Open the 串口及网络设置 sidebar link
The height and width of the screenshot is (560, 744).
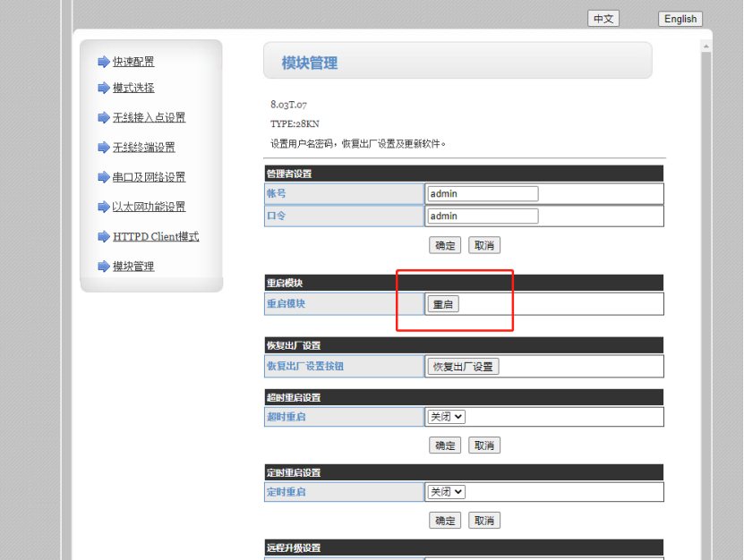(149, 177)
